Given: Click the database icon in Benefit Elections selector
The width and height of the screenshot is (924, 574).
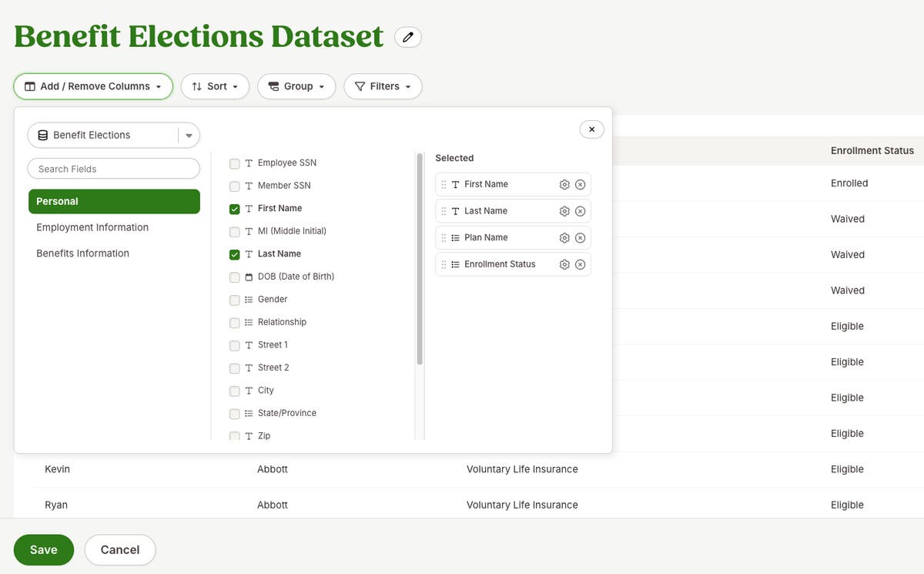Looking at the screenshot, I should pyautogui.click(x=44, y=134).
